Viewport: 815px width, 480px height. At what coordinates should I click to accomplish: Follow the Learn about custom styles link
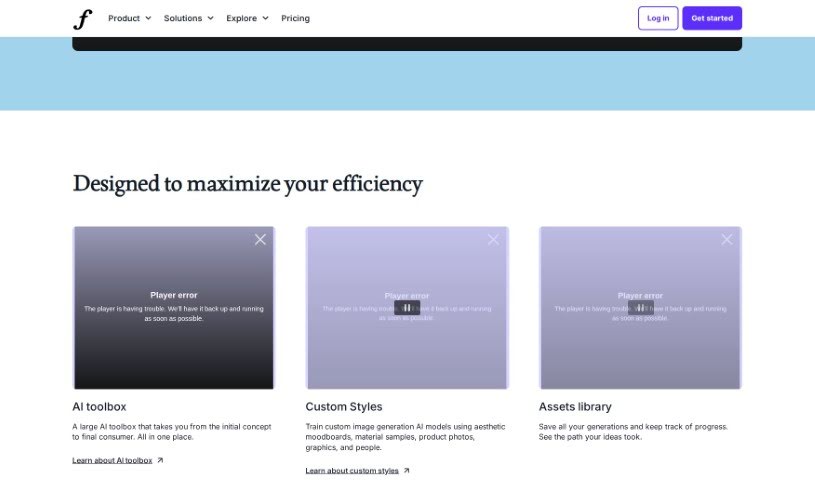[352, 470]
